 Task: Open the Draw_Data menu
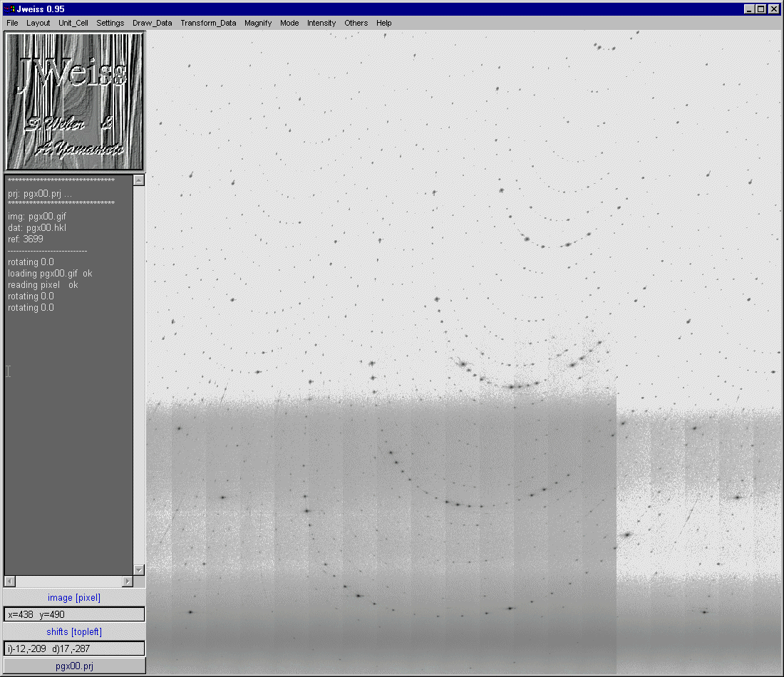pos(152,23)
